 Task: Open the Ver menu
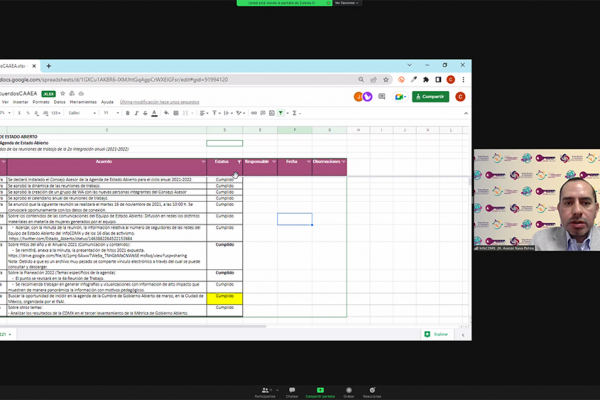click(5, 102)
